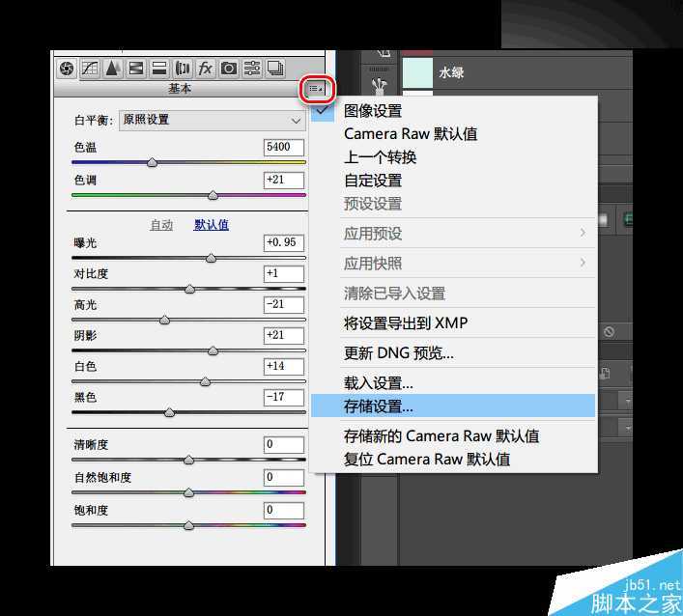Expand the Apply Snapshot submenu

click(453, 264)
